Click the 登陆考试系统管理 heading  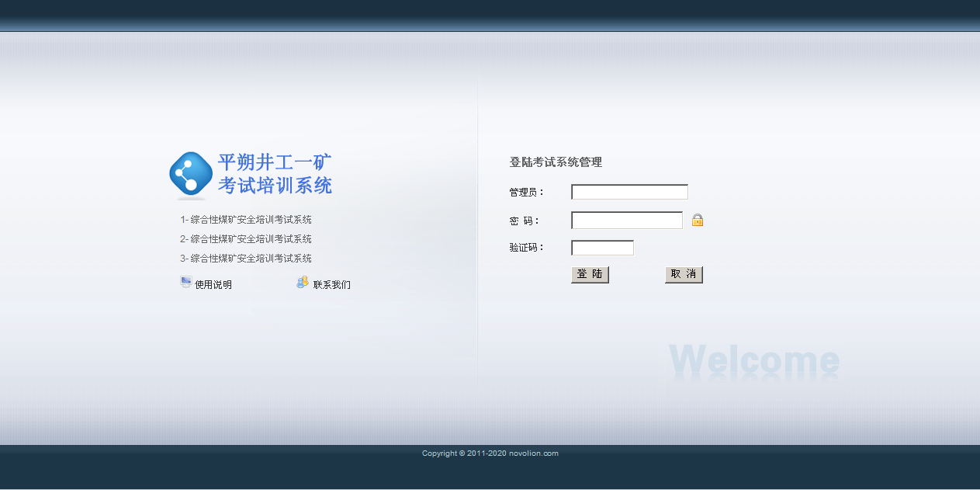(556, 162)
